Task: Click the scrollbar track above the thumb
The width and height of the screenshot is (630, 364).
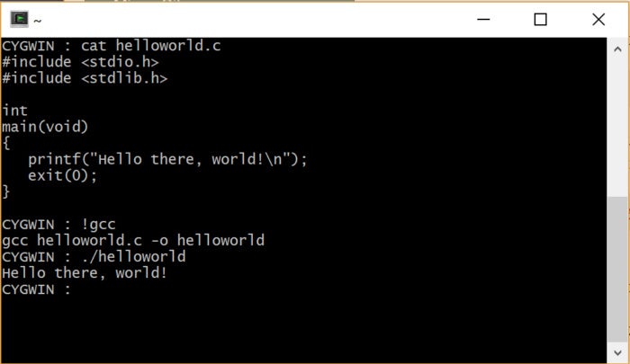Action: (617, 129)
